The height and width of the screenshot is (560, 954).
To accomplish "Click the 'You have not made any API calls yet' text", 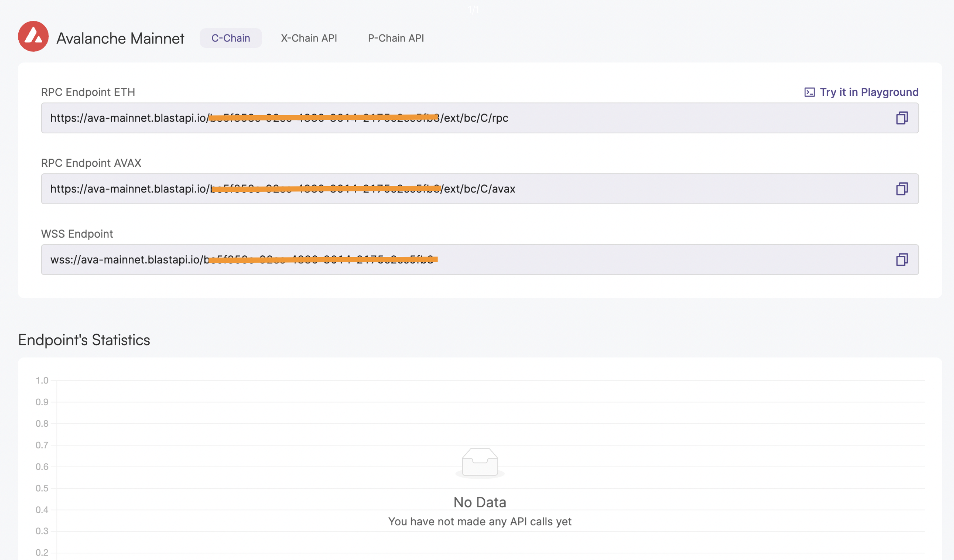I will pyautogui.click(x=480, y=522).
